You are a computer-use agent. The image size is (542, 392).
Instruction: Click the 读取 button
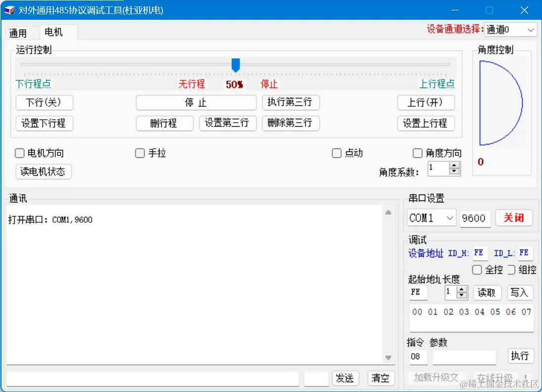pos(487,293)
